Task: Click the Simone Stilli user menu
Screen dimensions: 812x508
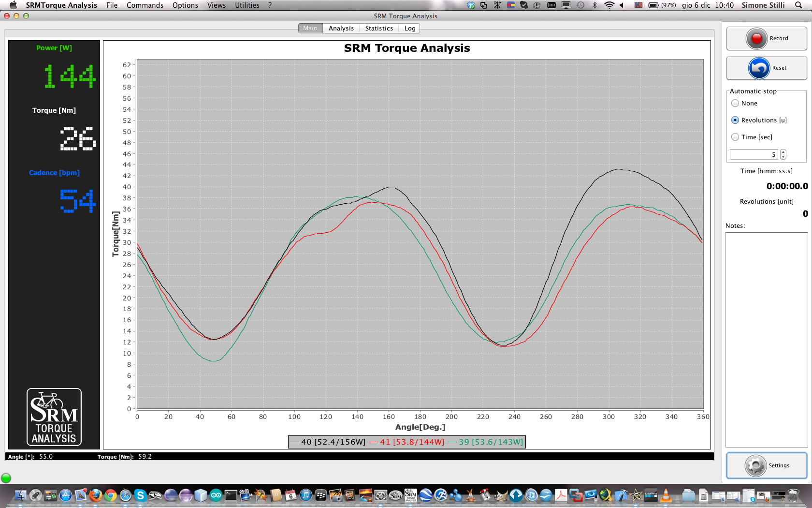Action: coord(763,5)
